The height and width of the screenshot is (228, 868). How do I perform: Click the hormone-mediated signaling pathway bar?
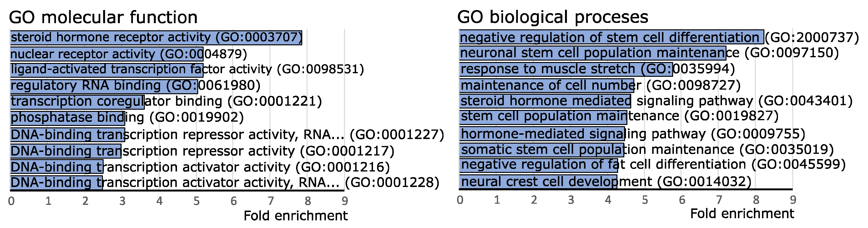542,134
